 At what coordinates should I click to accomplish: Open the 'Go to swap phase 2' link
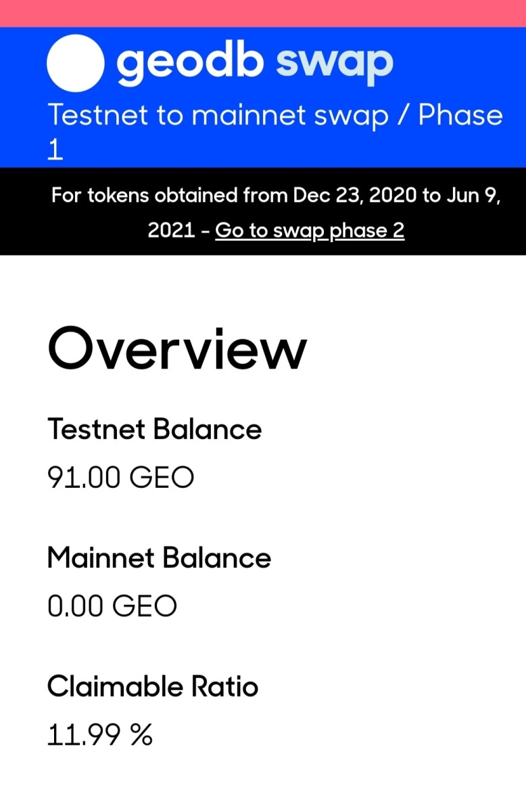point(310,230)
